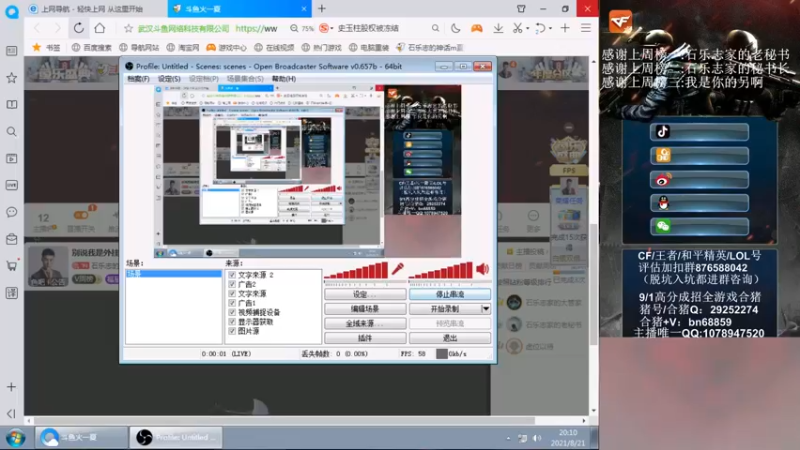Screen dimensions: 800x450
Task: Click the browser address bar URL
Action: coord(257,29)
